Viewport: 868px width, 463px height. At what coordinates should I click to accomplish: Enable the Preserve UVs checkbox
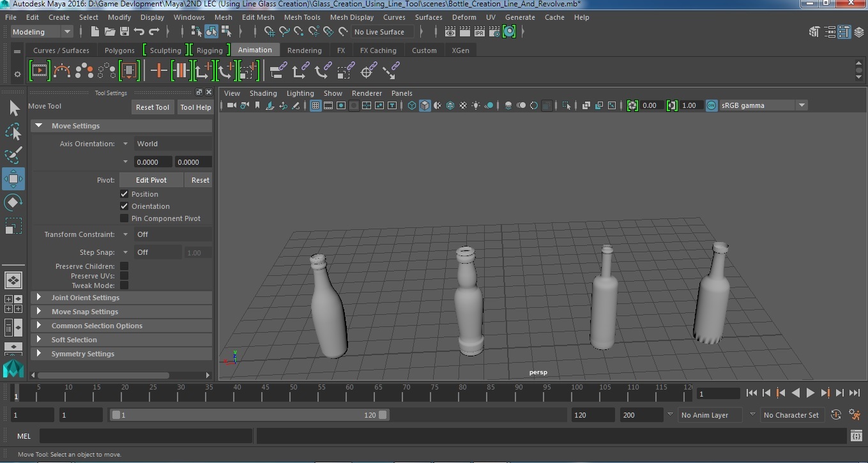click(x=125, y=276)
